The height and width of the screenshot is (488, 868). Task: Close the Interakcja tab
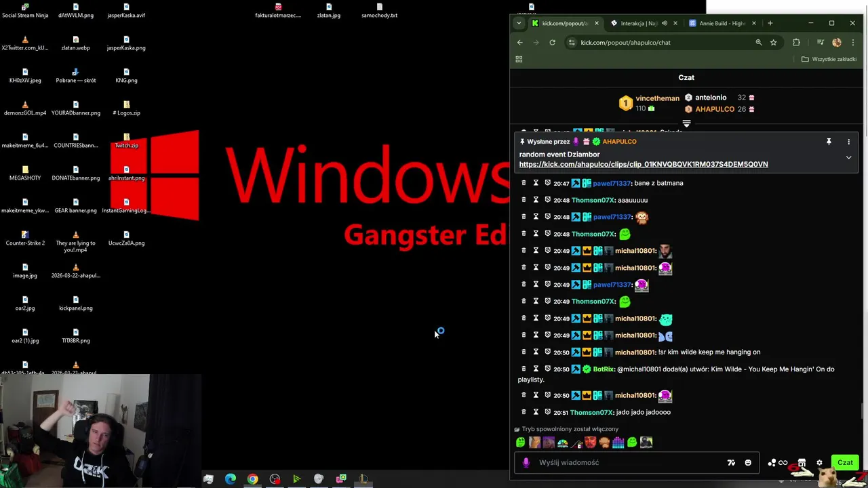tap(675, 23)
